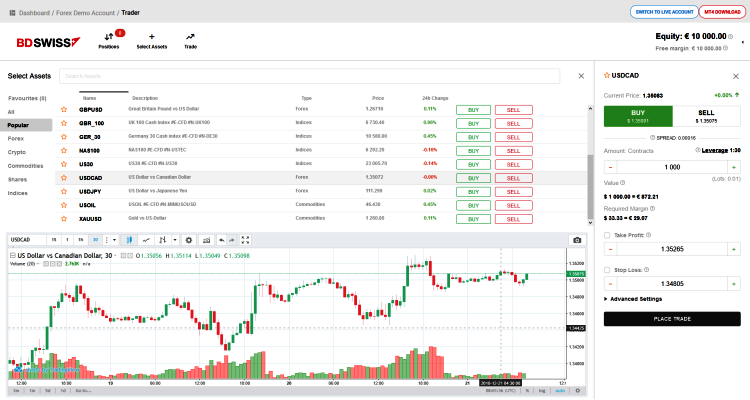Choose the SELL side in trade panel
This screenshot has height=400, width=750.
706,116
